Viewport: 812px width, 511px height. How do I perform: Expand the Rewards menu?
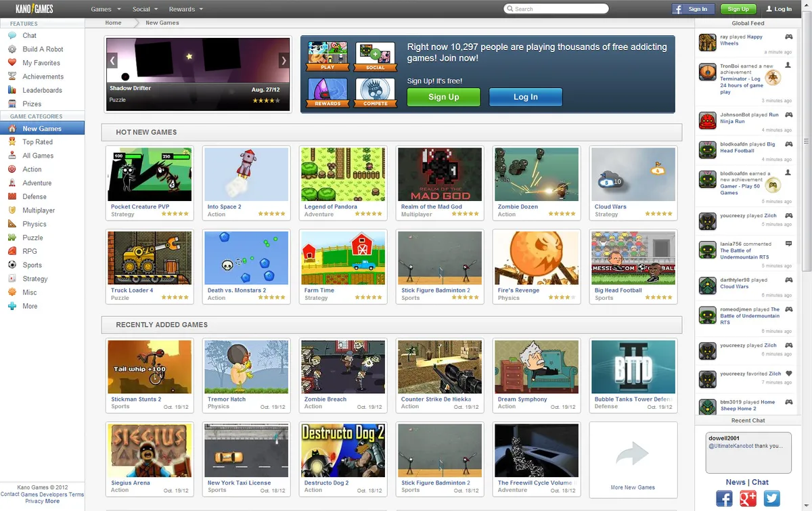[x=181, y=9]
